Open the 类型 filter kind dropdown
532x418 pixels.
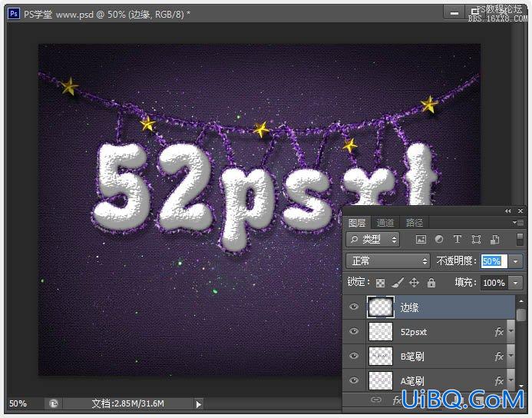(x=373, y=240)
